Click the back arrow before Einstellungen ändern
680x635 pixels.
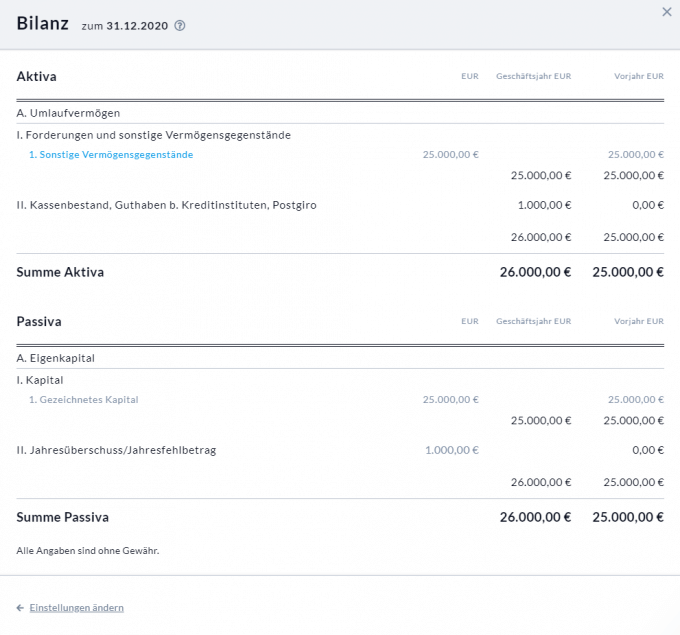click(20, 608)
